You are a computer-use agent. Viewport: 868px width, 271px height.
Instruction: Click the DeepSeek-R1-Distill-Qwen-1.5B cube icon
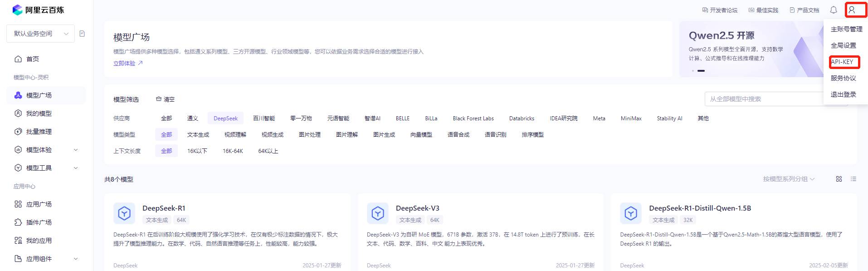[x=631, y=213]
